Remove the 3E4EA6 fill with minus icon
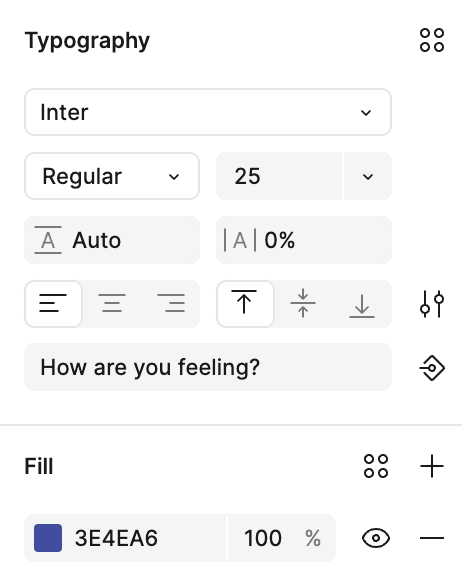 (x=432, y=538)
